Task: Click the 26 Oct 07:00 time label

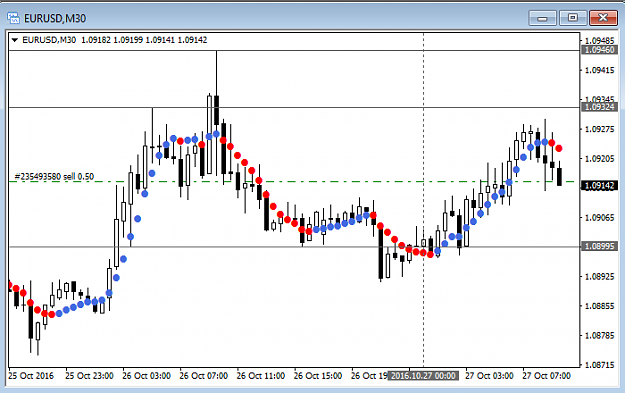Action: coord(203,375)
